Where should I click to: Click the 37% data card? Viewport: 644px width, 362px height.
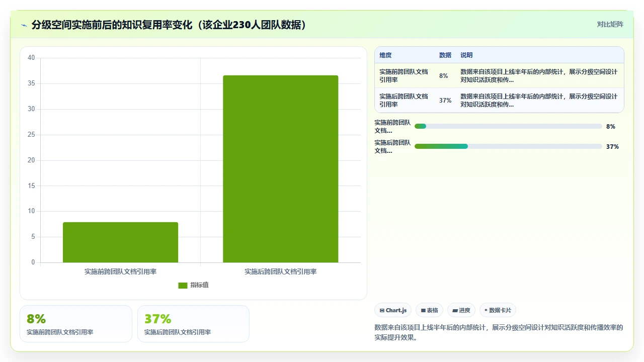click(193, 324)
